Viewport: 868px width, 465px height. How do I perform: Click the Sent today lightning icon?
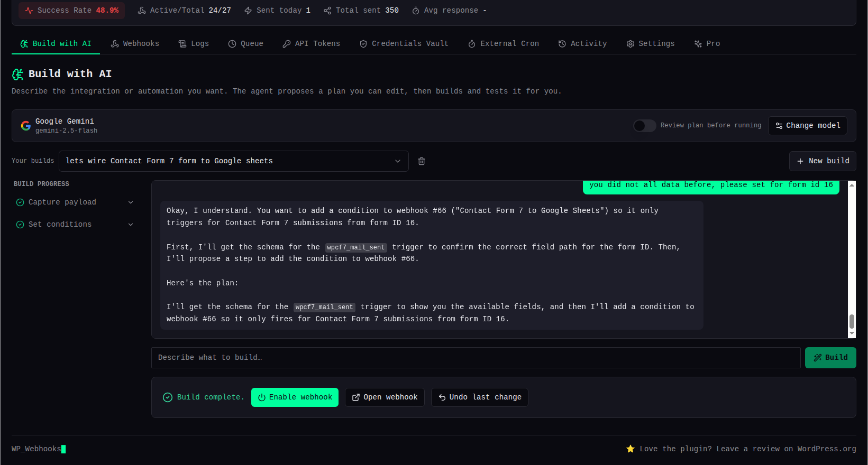[248, 11]
